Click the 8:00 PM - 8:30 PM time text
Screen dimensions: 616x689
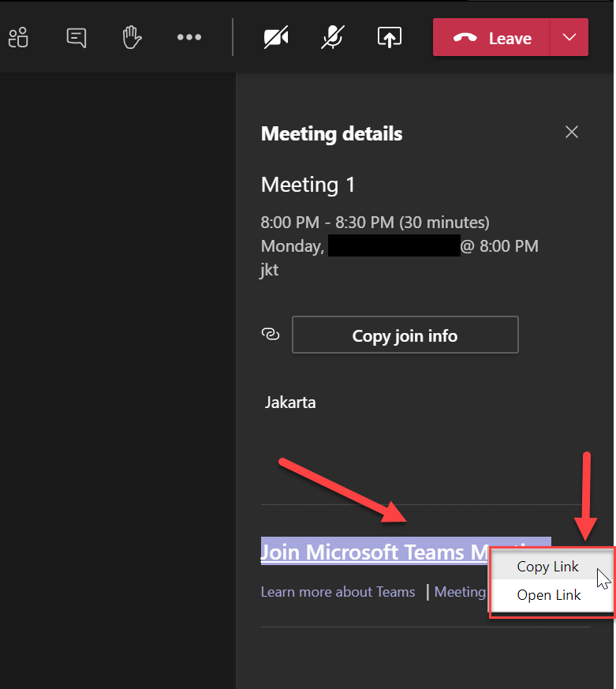[x=375, y=223]
